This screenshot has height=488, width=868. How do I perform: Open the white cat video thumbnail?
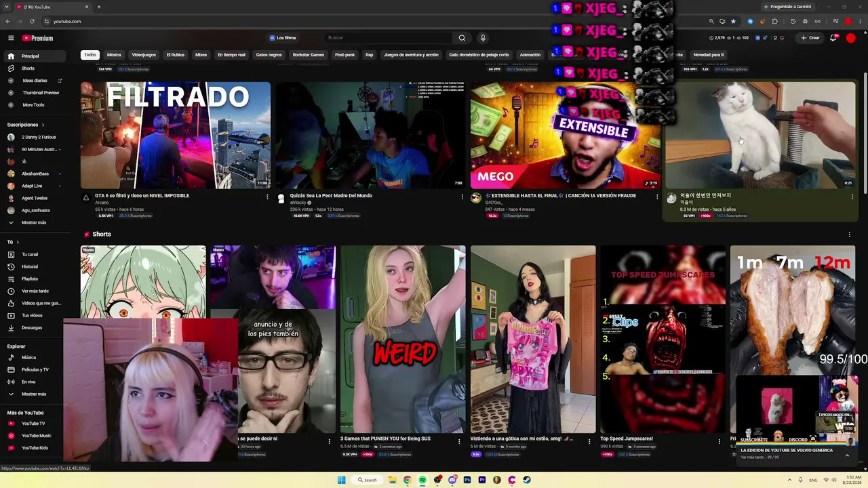pos(760,136)
